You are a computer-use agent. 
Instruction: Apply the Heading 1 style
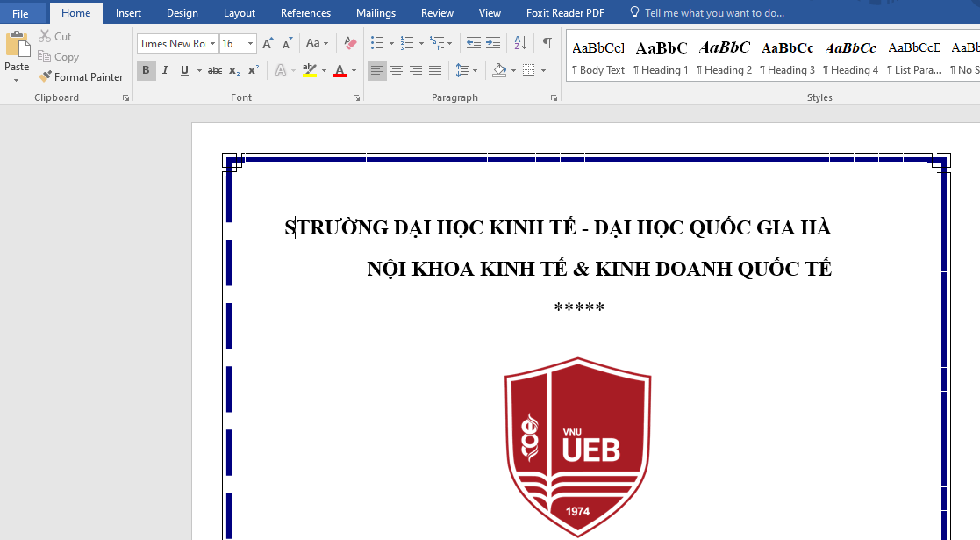tap(661, 58)
